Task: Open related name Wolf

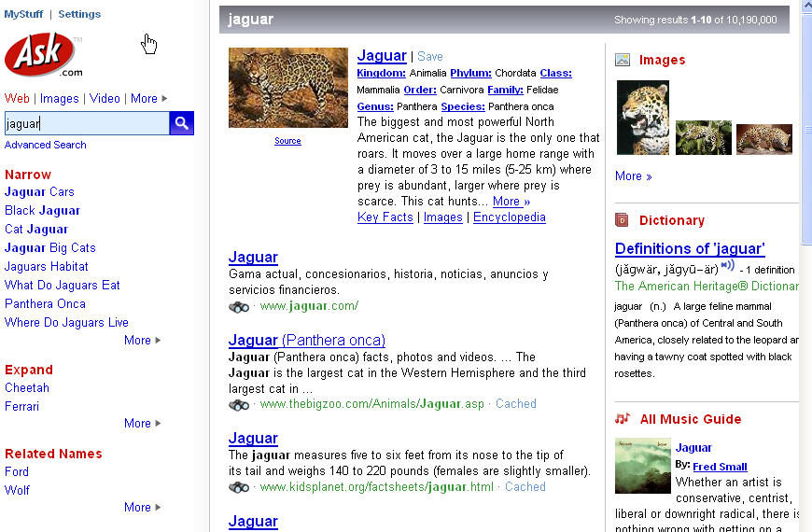Action: click(x=17, y=490)
